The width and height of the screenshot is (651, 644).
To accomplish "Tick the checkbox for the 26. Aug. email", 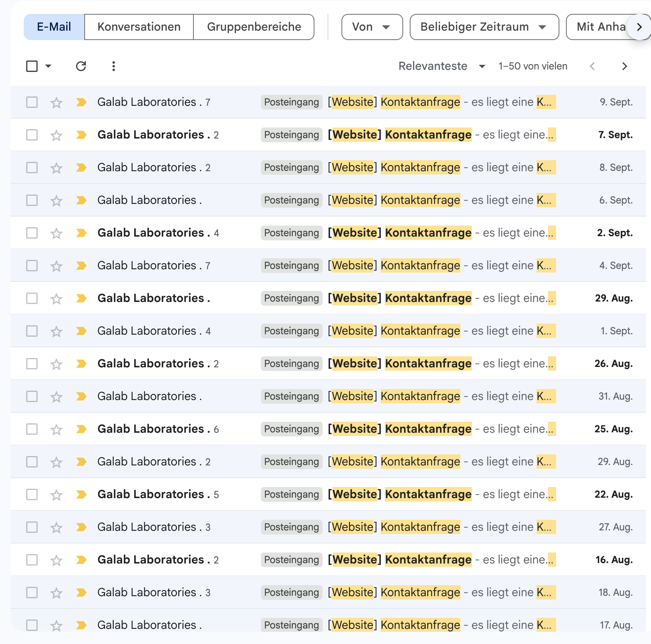I will 32,364.
